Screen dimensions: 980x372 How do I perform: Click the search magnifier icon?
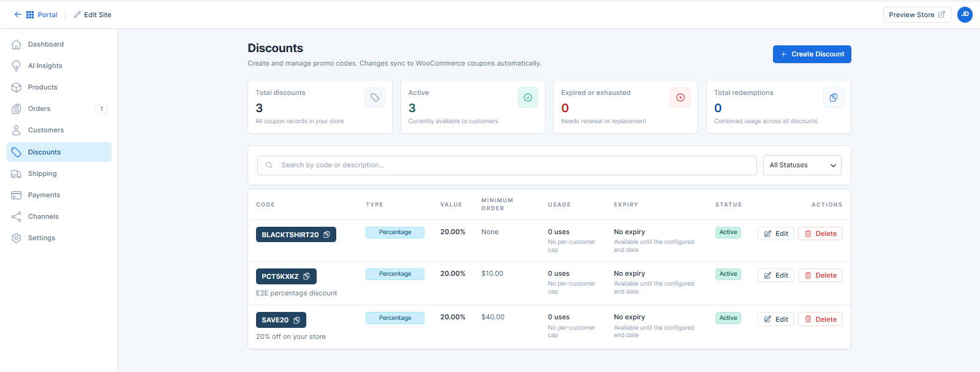pos(269,165)
